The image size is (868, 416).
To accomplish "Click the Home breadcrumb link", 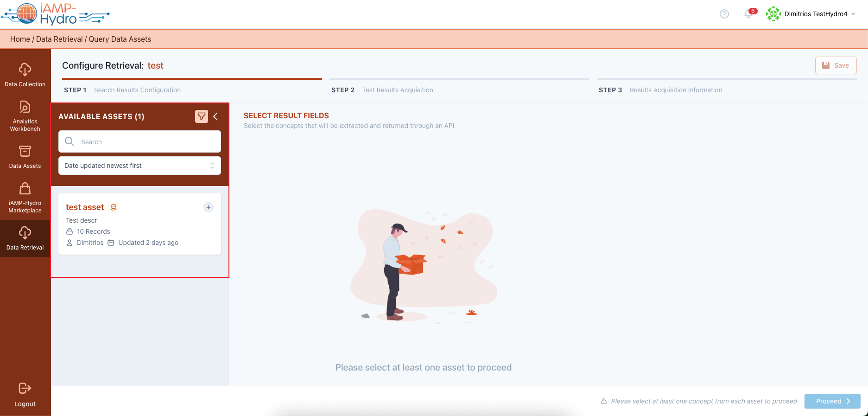I will 20,39.
